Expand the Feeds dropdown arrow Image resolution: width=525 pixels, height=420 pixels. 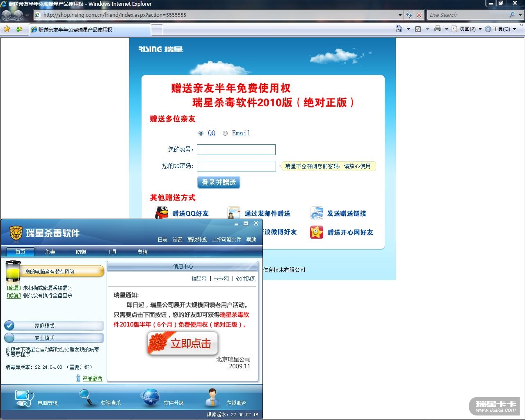pos(427,29)
